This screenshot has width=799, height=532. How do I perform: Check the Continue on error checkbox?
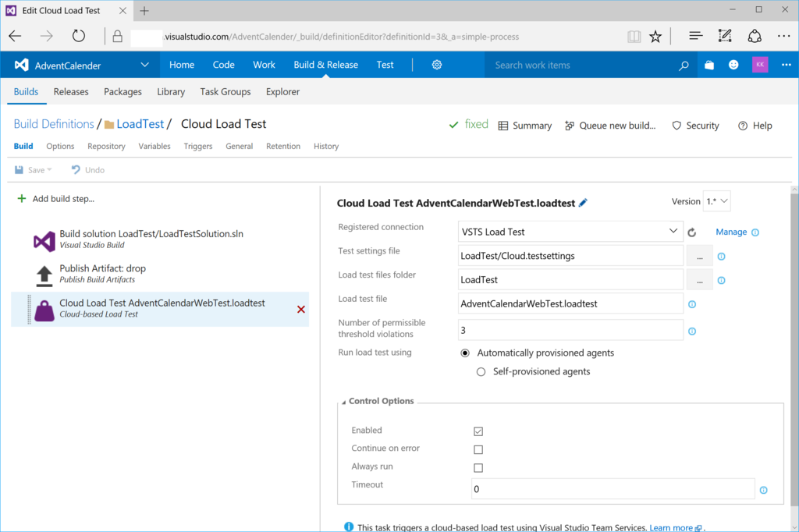478,449
